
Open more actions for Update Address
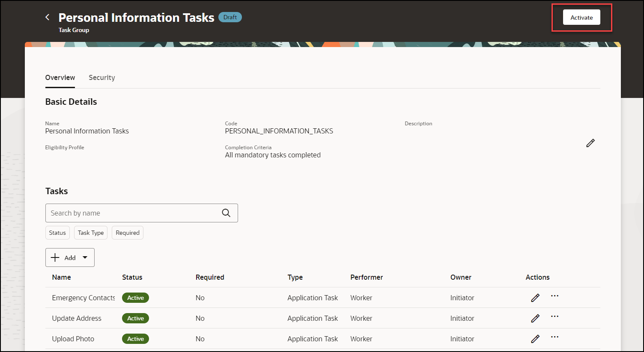click(x=555, y=317)
